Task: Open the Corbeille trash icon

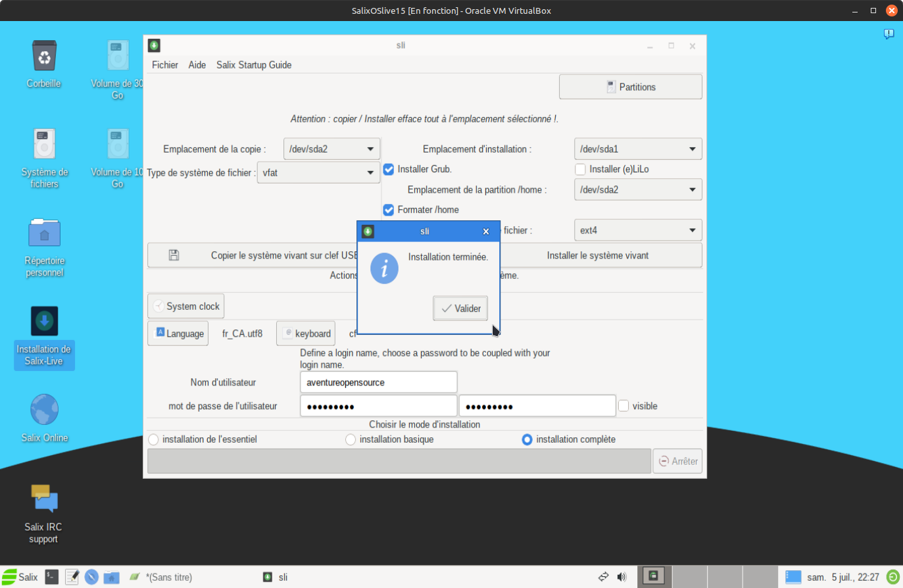Action: click(44, 57)
